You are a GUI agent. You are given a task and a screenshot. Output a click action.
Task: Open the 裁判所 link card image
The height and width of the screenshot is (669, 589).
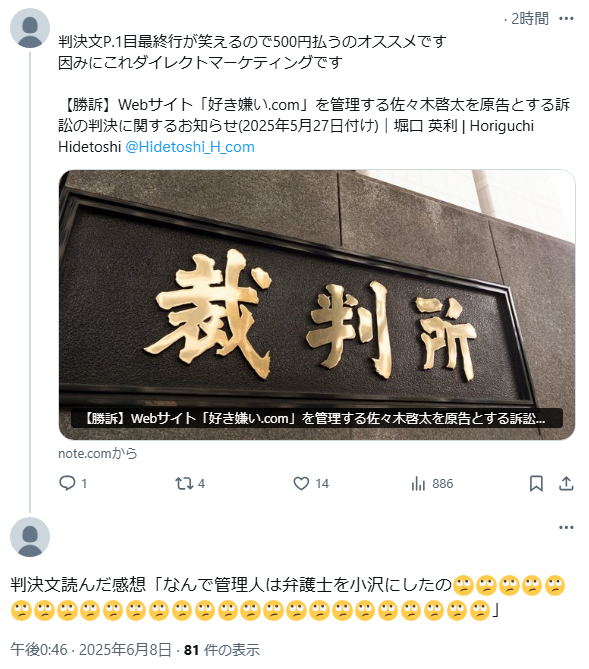317,305
